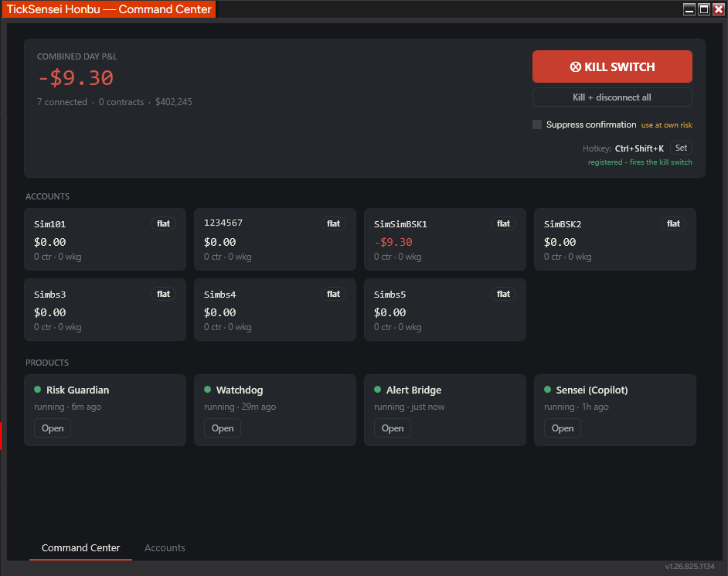Screen dimensions: 728x576
Task: Click the flat badge on 1234567 card
Action: click(x=333, y=223)
